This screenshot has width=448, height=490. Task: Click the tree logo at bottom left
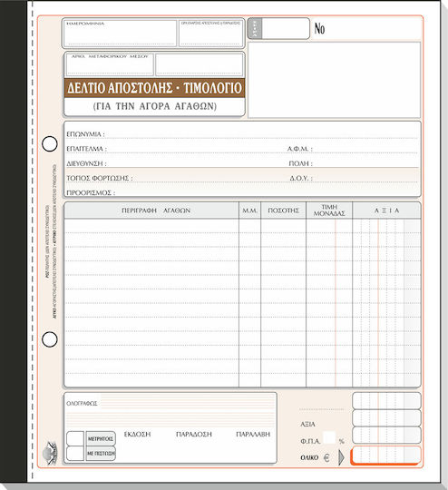pos(50,453)
